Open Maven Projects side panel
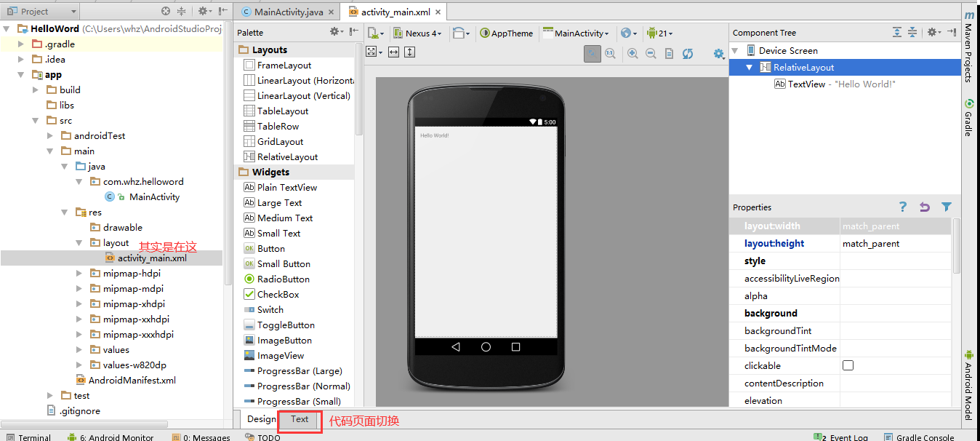Viewport: 980px width, 441px height. (x=969, y=45)
